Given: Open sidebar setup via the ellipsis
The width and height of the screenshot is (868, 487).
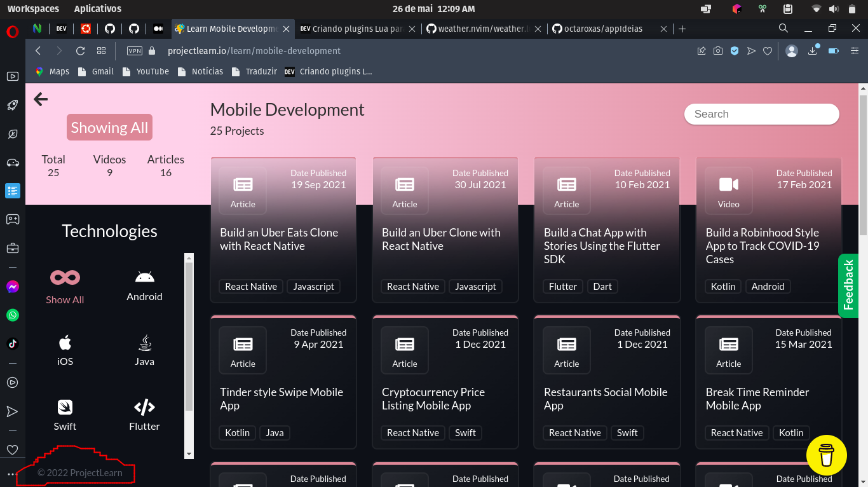Looking at the screenshot, I should (11, 474).
